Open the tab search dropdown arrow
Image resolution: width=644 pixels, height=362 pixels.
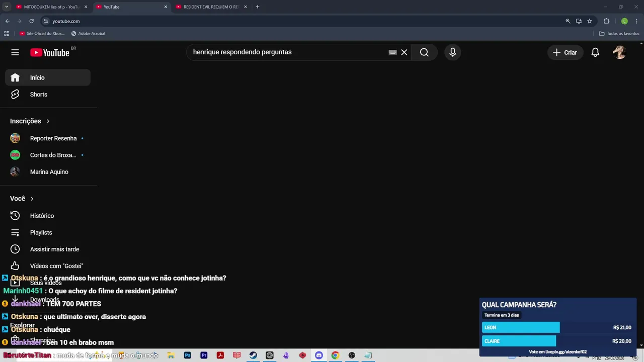[7, 7]
